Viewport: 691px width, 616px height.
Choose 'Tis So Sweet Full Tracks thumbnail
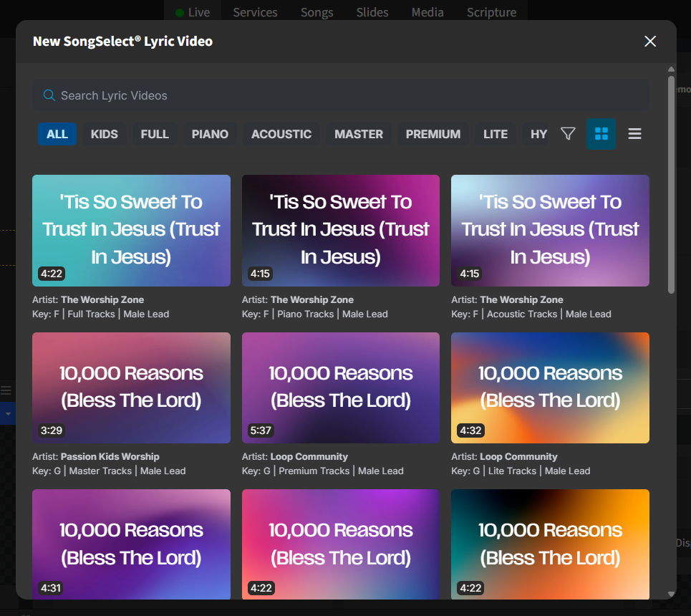coord(131,231)
